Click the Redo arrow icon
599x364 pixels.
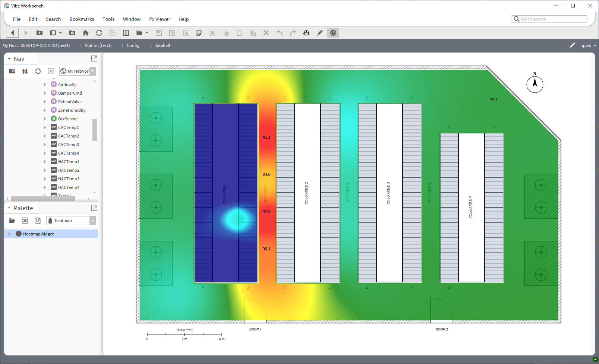[293, 33]
